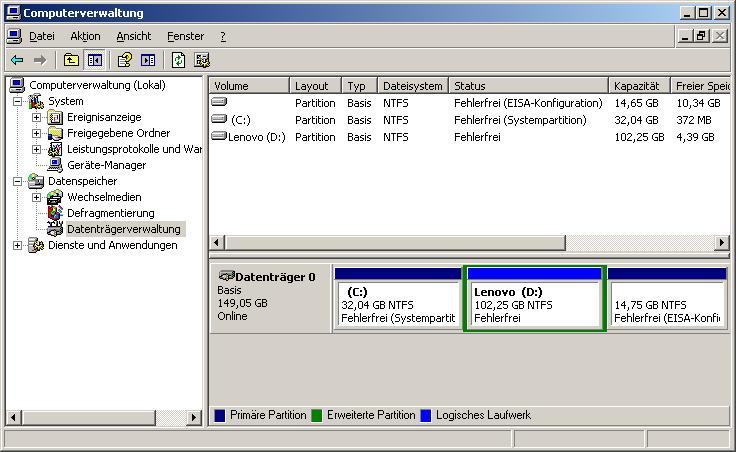The height and width of the screenshot is (452, 736).
Task: Sort by the Status column header
Action: click(529, 86)
